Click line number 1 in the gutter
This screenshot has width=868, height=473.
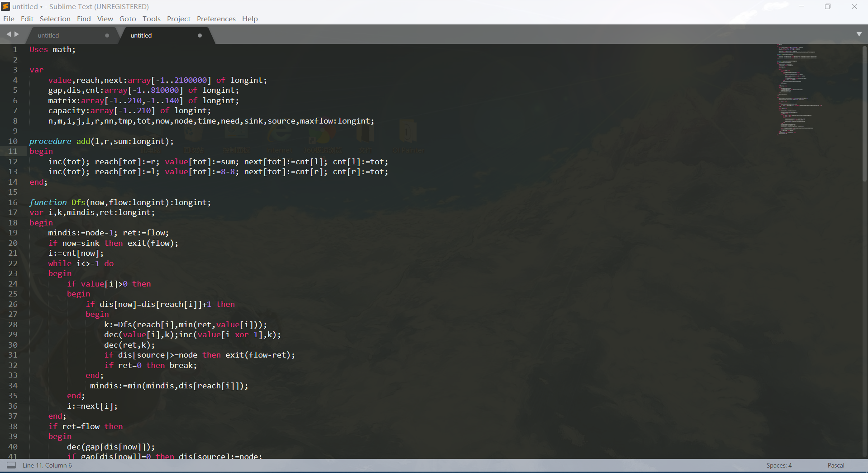[x=15, y=49]
